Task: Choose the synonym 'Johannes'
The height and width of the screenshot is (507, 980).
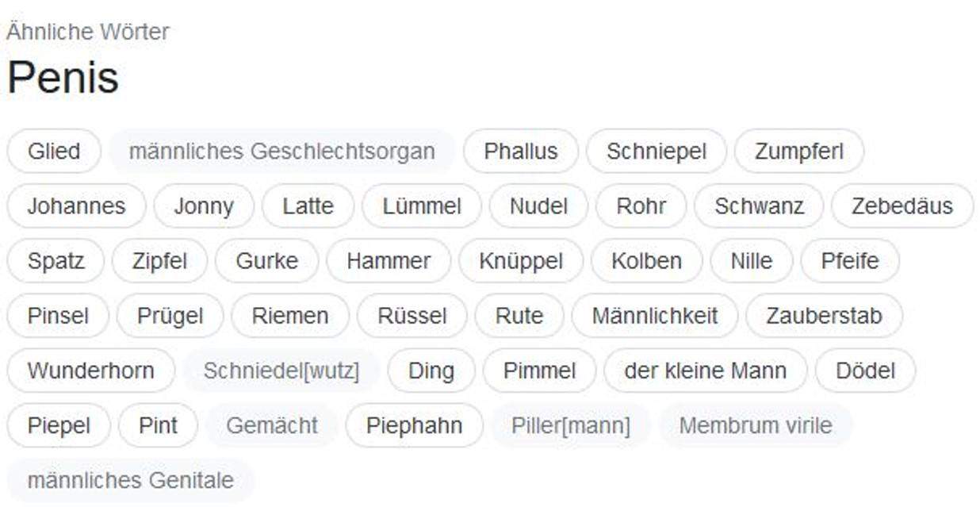Action: point(76,205)
